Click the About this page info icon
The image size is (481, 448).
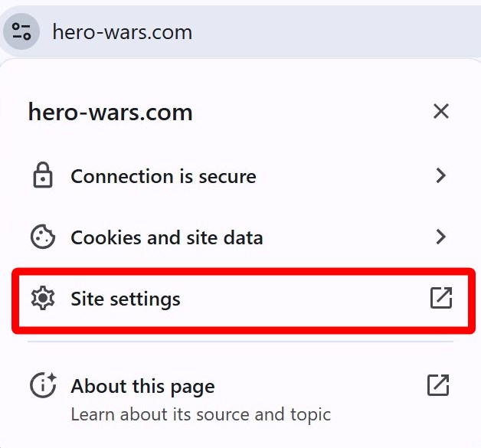tap(43, 385)
